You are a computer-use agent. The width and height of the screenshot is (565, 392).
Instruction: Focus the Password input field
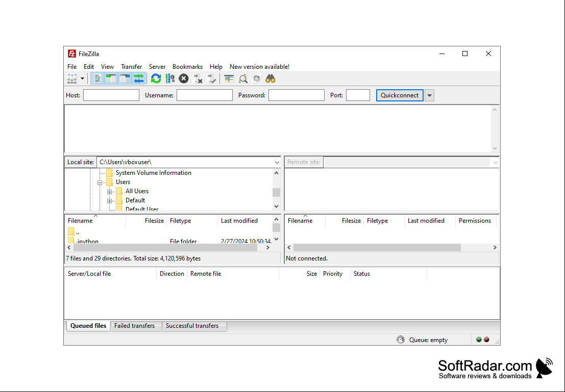coord(297,95)
